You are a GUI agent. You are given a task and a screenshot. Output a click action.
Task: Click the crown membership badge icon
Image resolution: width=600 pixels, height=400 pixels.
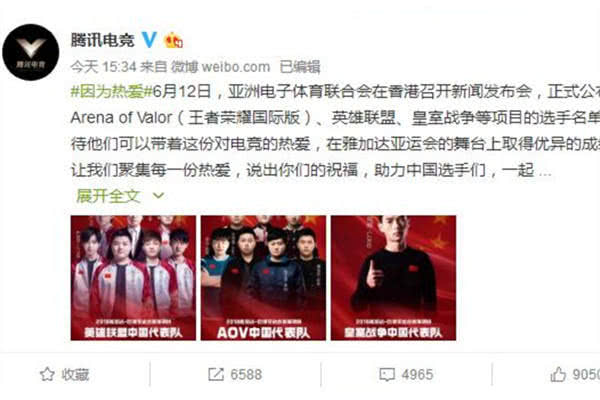click(173, 40)
